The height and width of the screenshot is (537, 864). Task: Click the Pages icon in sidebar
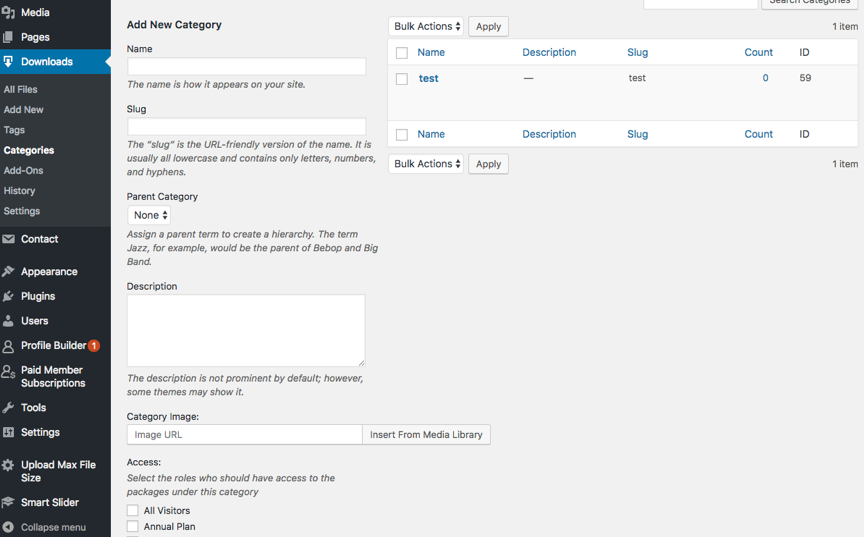[x=9, y=37]
